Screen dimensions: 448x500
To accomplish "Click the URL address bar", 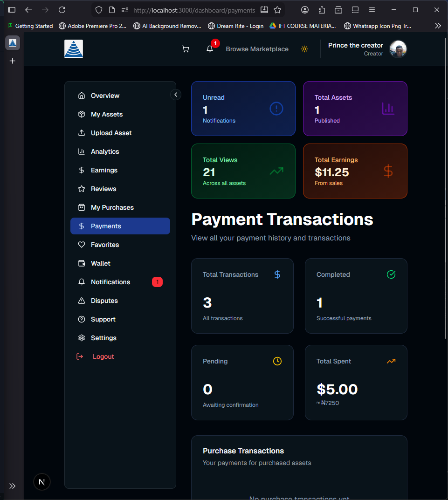I will [x=194, y=10].
